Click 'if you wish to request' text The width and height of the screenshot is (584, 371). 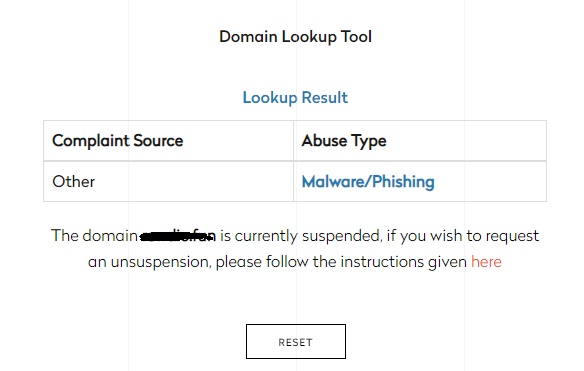pyautogui.click(x=463, y=236)
